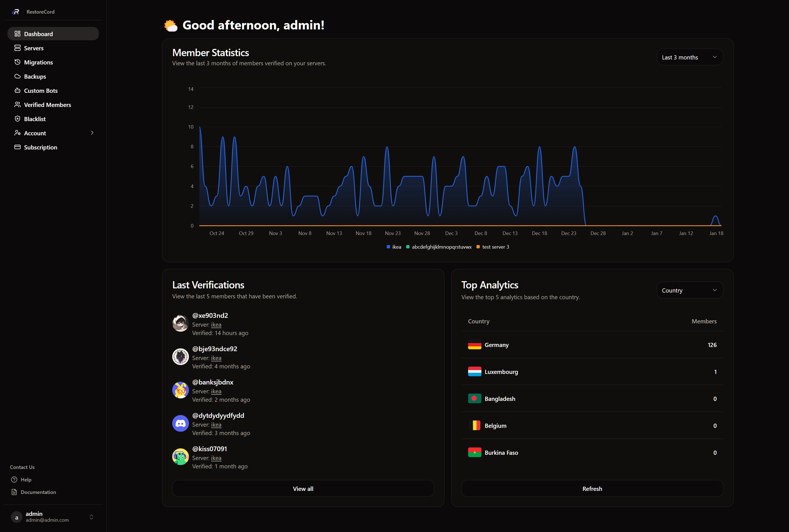Click the Blacklist shield icon
Screen dimensions: 789x532
[x=17, y=119]
